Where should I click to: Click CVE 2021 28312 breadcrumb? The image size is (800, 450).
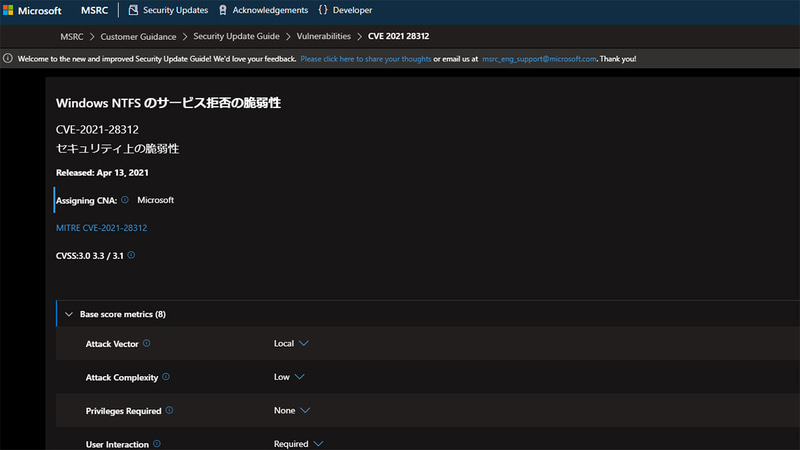click(x=398, y=36)
